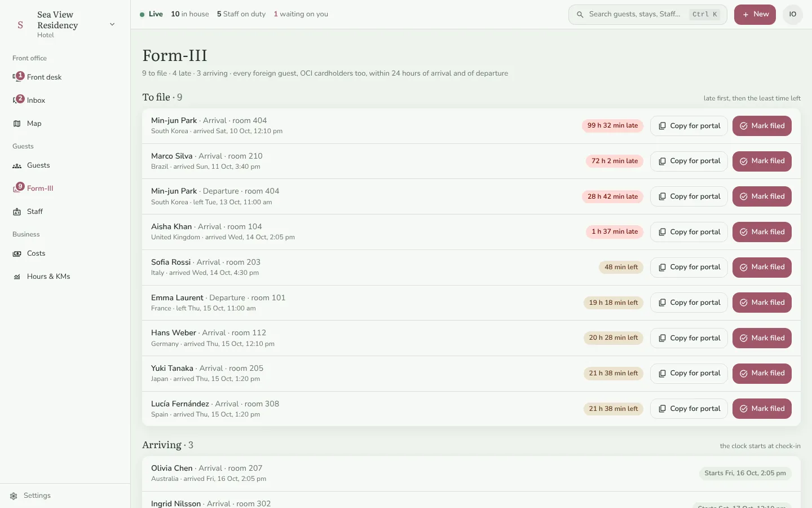Mark Min-jun Park's room 404 arrival as filed
Screen dimensions: 812x508
(762, 126)
